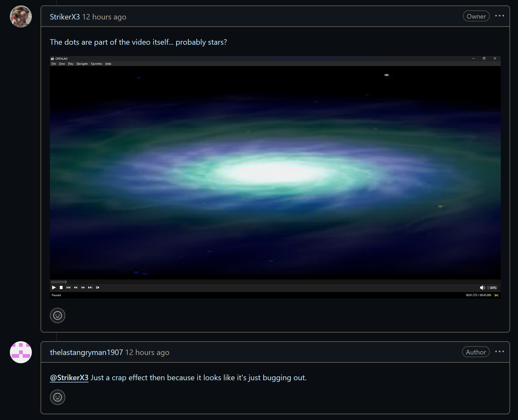Screen dimensions: 518x420
Task: Click the frame step icon
Action: point(98,287)
